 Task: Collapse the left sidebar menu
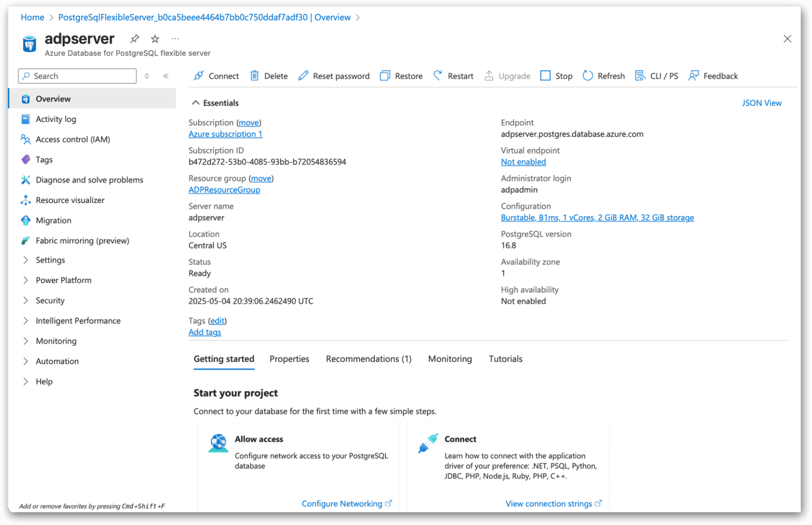166,76
